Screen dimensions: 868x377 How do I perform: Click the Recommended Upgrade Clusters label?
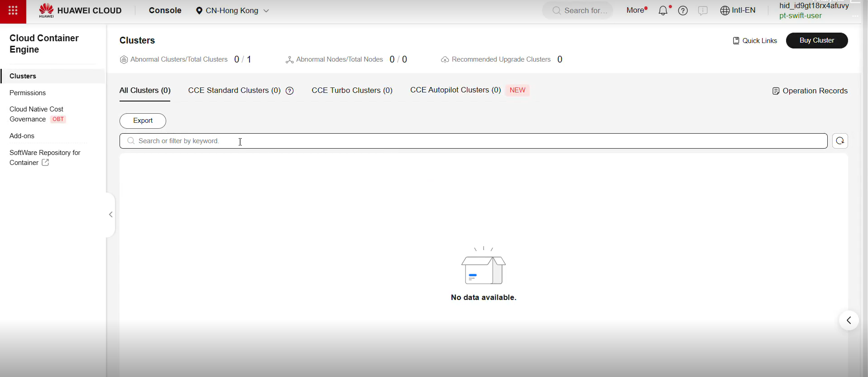click(501, 59)
